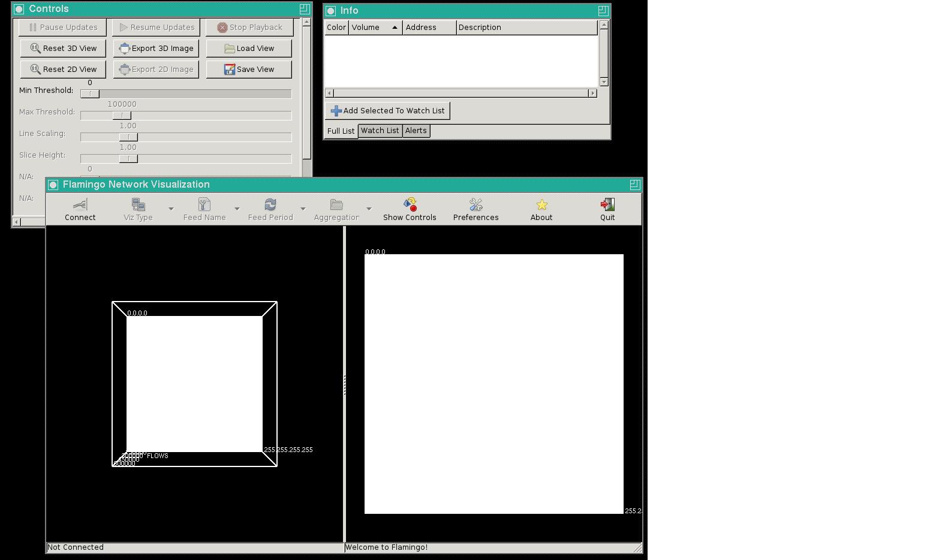The image size is (939, 560).
Task: Click the Resume Updates button
Action: [156, 28]
